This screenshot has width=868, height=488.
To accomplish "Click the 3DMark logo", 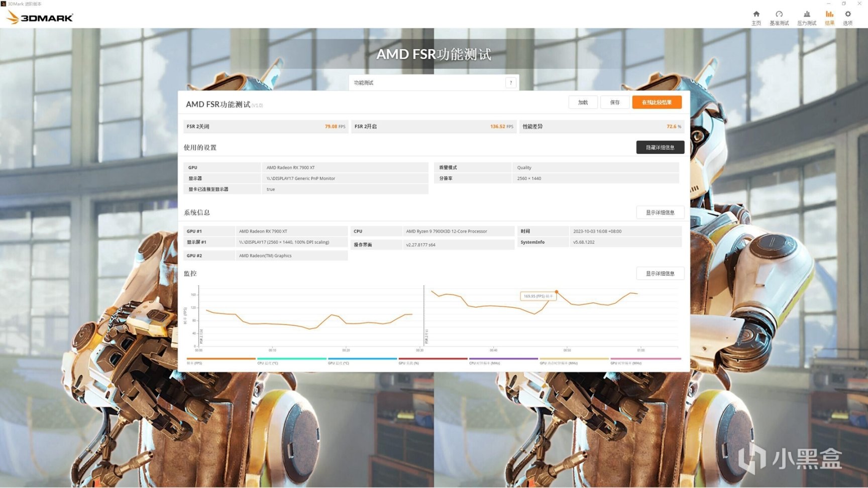I will coord(40,18).
